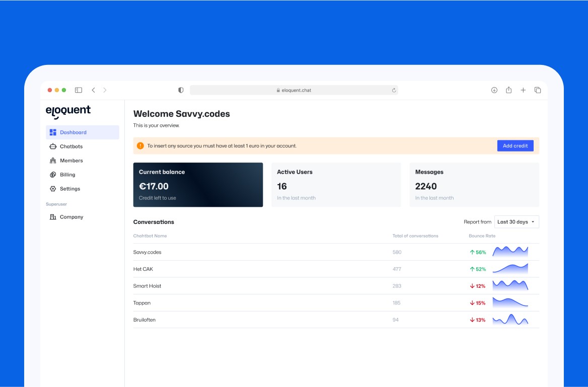Click the red down arrow beside 12%
Screen dimensions: 588x387
[x=472, y=286]
